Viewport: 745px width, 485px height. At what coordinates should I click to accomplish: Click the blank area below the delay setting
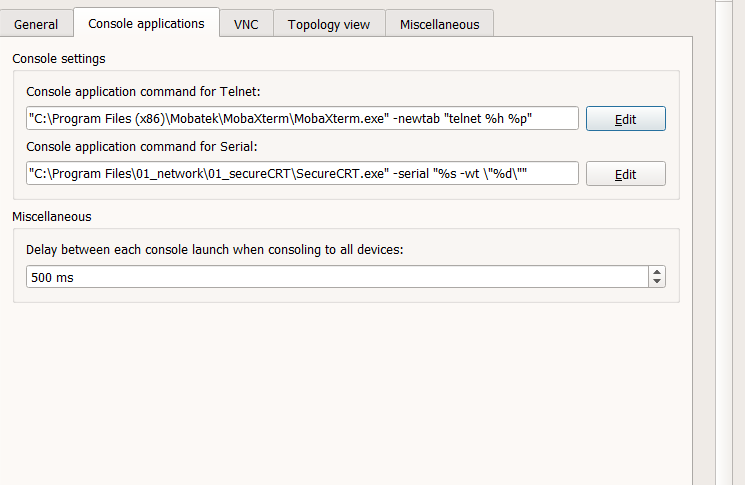pyautogui.click(x=340, y=390)
